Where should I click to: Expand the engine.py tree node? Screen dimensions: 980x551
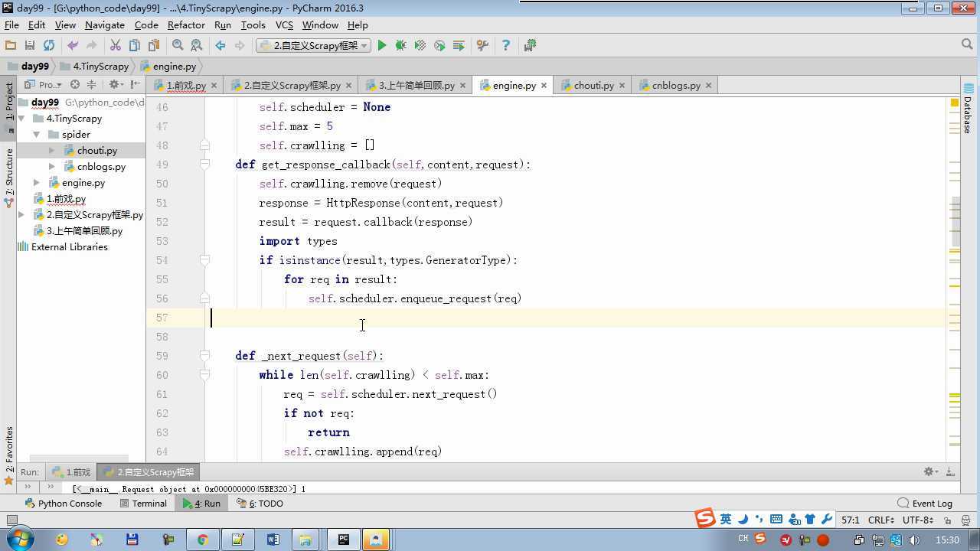point(36,183)
